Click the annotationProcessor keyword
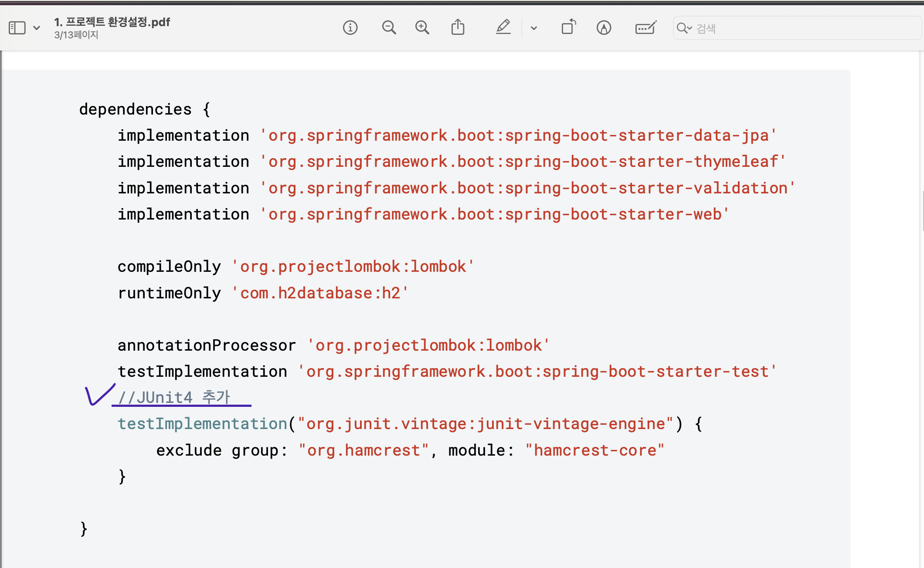 coord(207,345)
